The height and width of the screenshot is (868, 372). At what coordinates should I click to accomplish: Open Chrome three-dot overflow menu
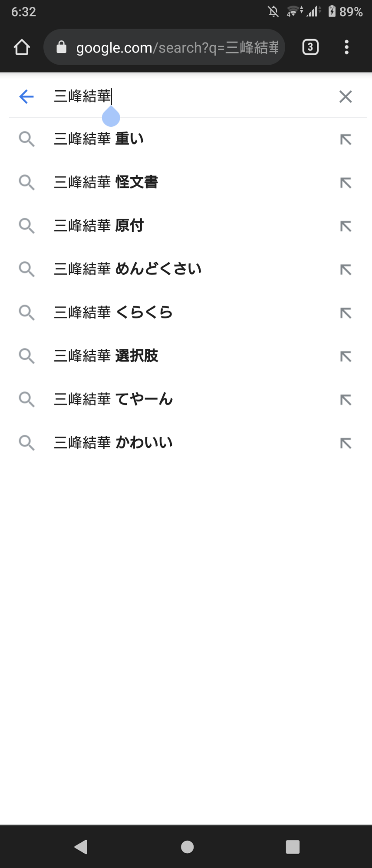[346, 47]
